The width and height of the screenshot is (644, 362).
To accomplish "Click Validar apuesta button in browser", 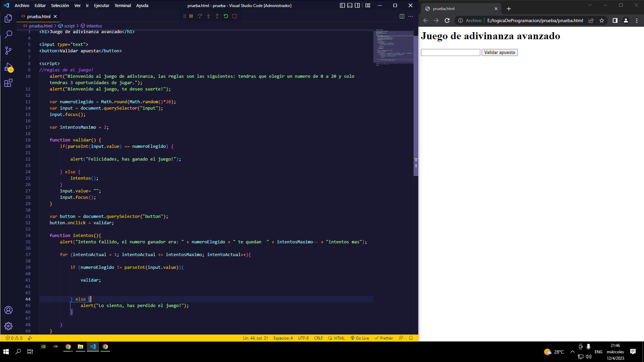I will (x=499, y=52).
